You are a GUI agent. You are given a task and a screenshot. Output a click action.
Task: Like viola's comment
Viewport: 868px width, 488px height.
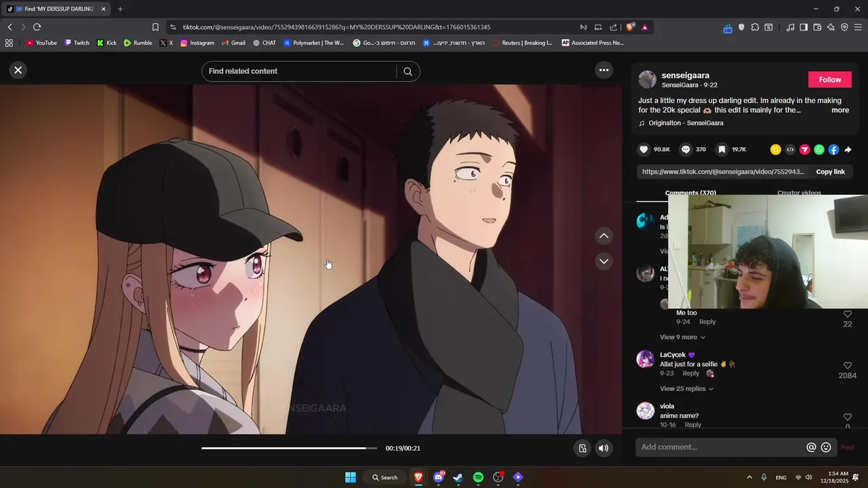(x=847, y=417)
